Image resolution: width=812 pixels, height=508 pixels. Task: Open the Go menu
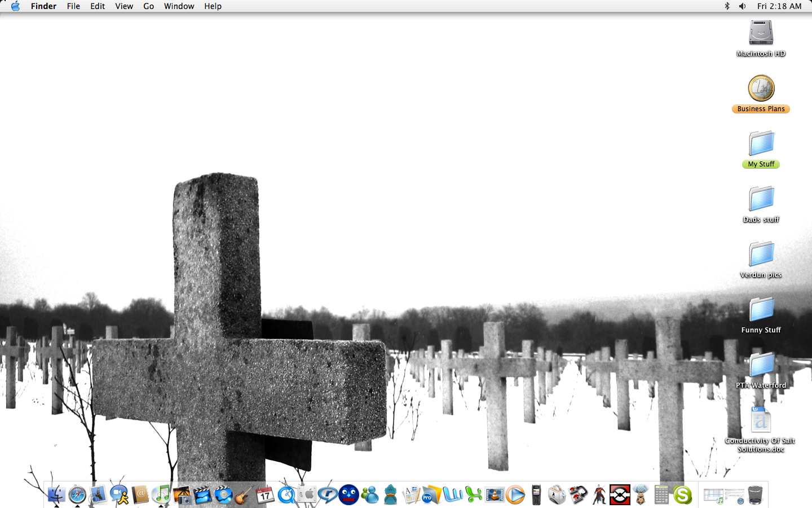click(x=148, y=6)
